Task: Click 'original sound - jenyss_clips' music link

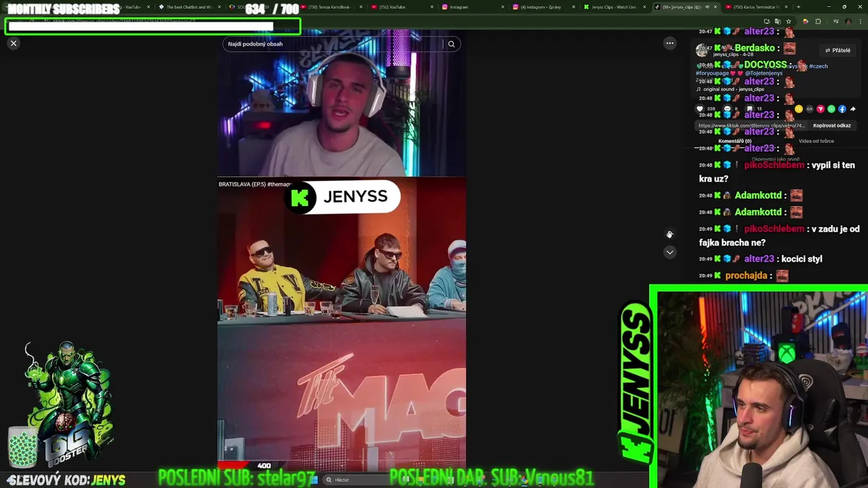Action: (x=734, y=89)
